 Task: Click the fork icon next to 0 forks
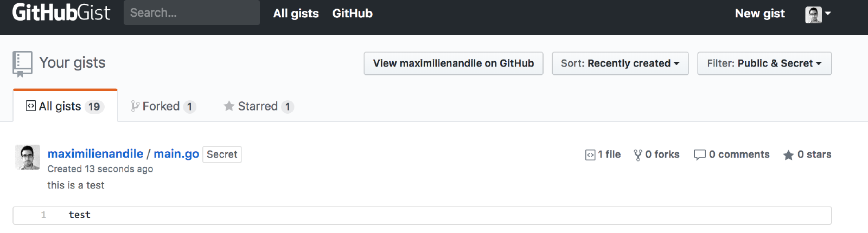(x=638, y=155)
